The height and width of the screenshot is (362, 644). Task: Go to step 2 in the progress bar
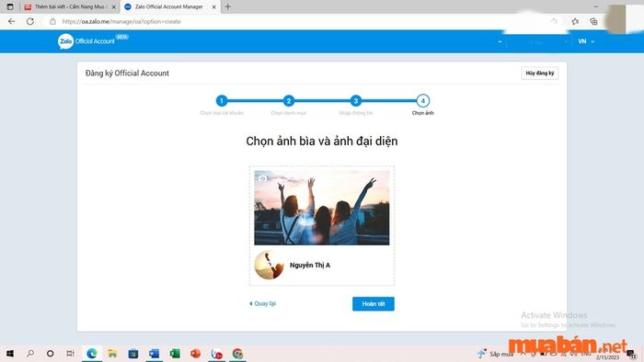(288, 100)
